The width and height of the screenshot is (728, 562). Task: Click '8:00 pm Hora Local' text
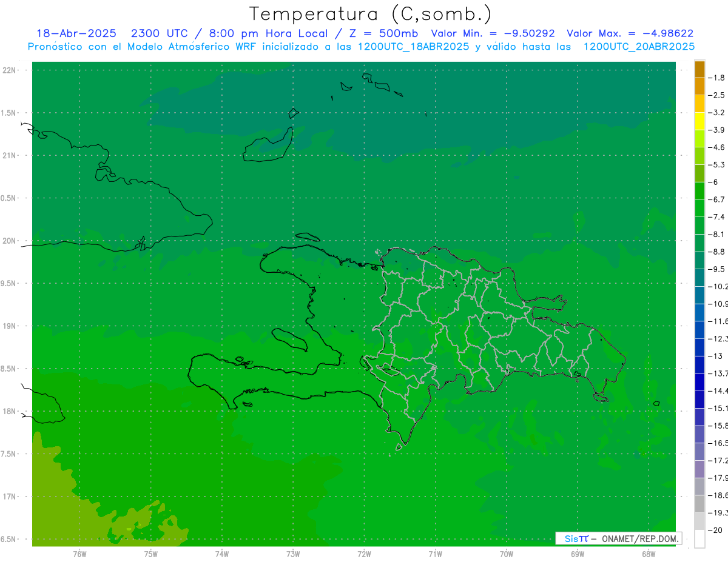pos(268,33)
